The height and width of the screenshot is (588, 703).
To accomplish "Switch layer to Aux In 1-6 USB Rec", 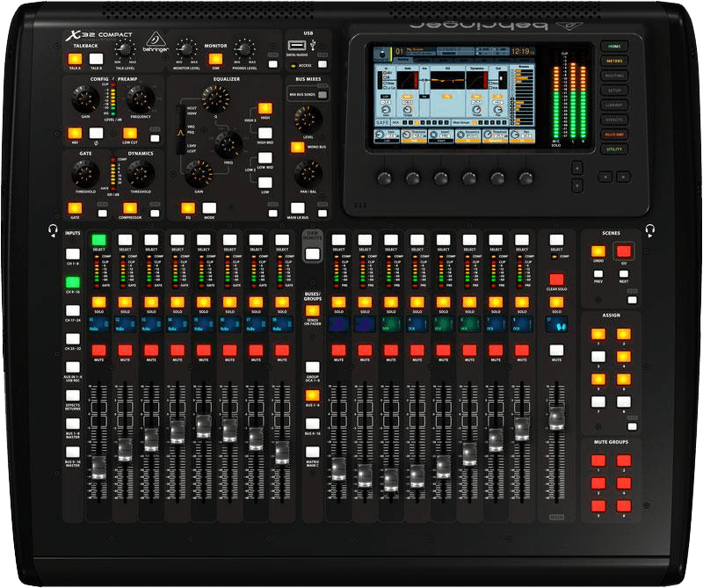I will pos(73,367).
